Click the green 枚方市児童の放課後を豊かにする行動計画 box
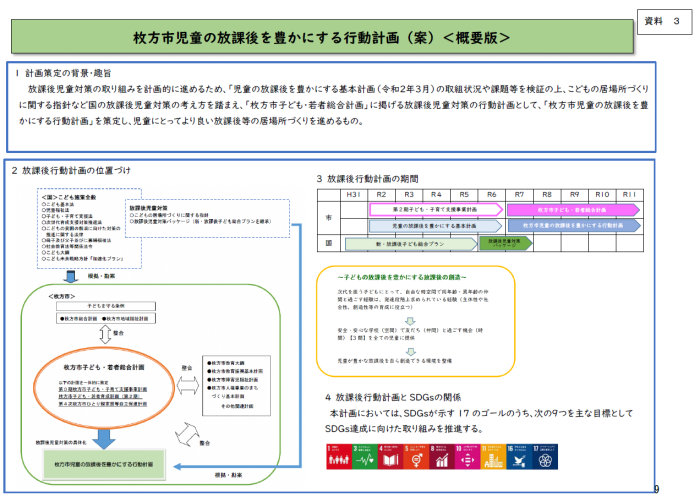700x496 pixels. point(104,465)
